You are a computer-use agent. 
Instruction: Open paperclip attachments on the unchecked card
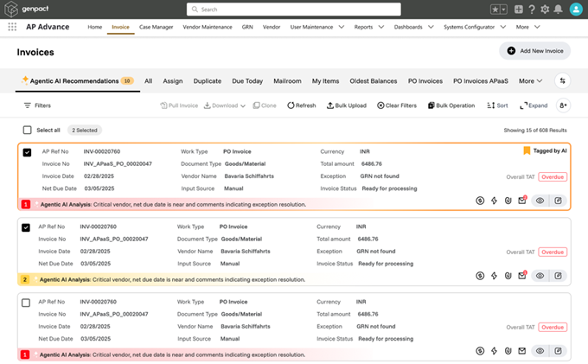pos(508,351)
